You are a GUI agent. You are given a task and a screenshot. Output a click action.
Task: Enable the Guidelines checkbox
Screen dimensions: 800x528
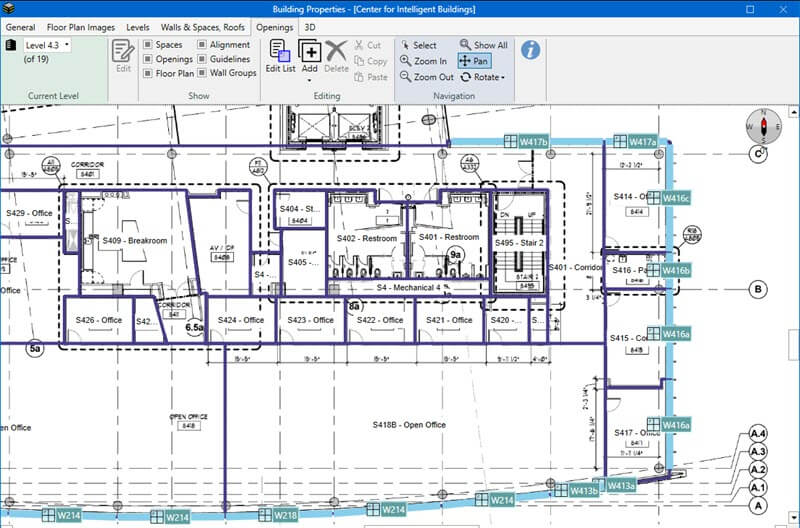pyautogui.click(x=202, y=59)
